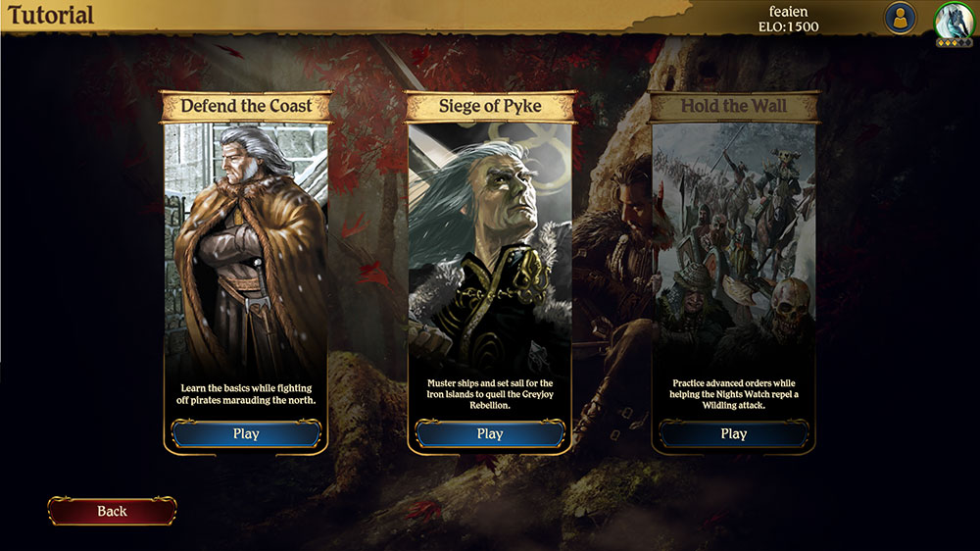Image resolution: width=980 pixels, height=551 pixels.
Task: Click the pirates marauding the north description
Action: click(x=246, y=394)
